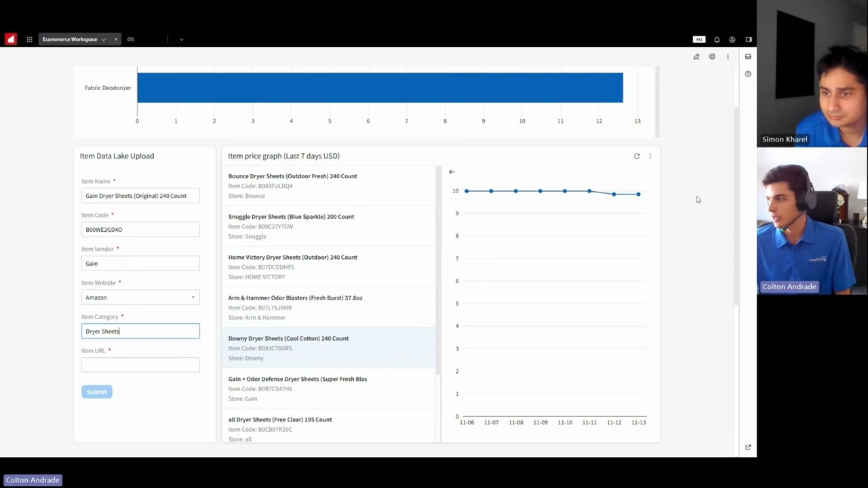Click the Submit button
Image resolution: width=868 pixels, height=488 pixels.
[97, 392]
